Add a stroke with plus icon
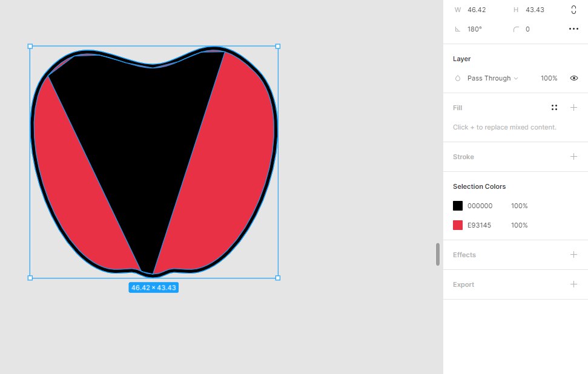This screenshot has width=588, height=374. click(x=573, y=157)
